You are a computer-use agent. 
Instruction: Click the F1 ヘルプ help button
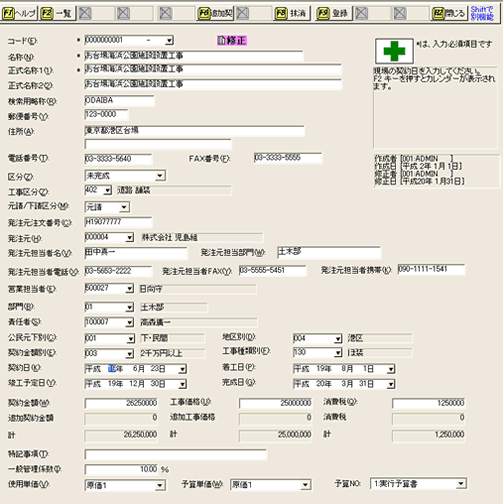pos(19,14)
